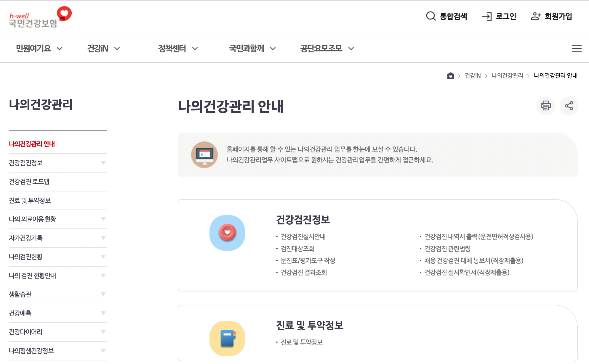Open the hamburger menu at top right

(x=577, y=49)
